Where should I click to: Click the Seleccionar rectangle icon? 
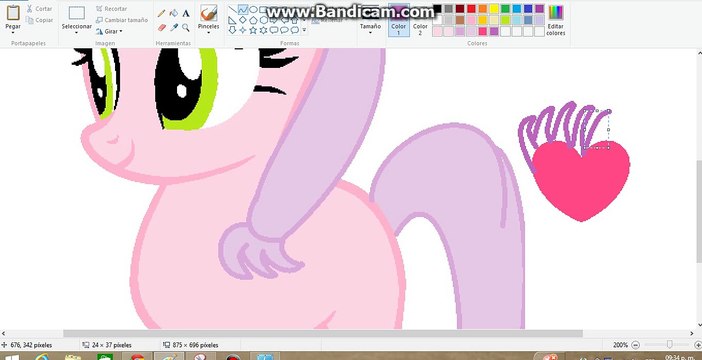click(77, 13)
